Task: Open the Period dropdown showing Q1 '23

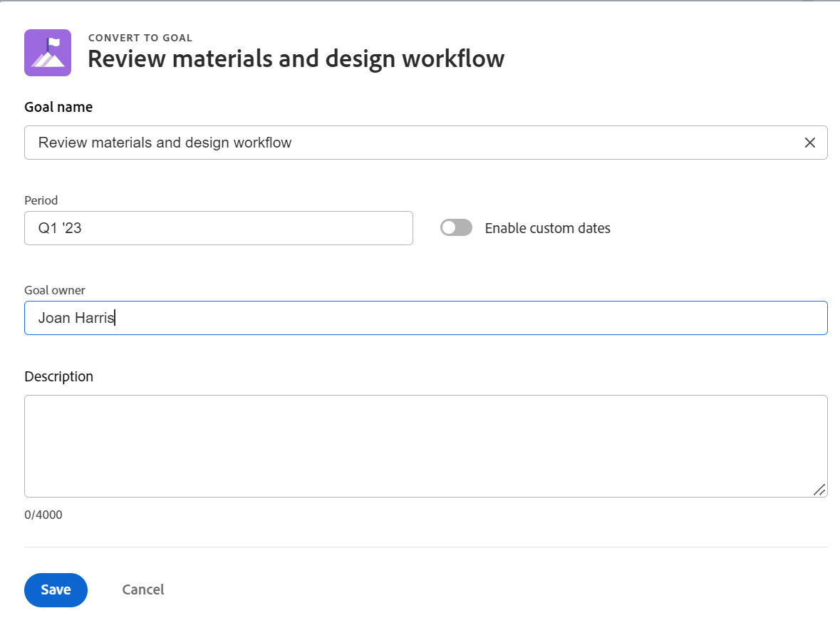Action: (x=218, y=228)
